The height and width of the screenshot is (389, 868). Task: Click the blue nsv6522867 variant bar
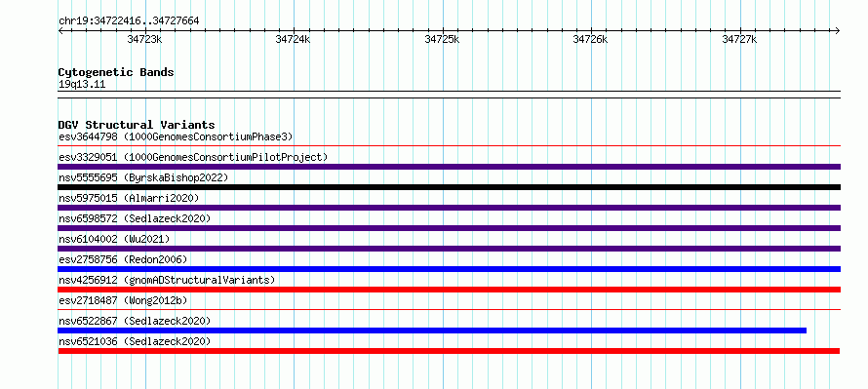coord(432,331)
